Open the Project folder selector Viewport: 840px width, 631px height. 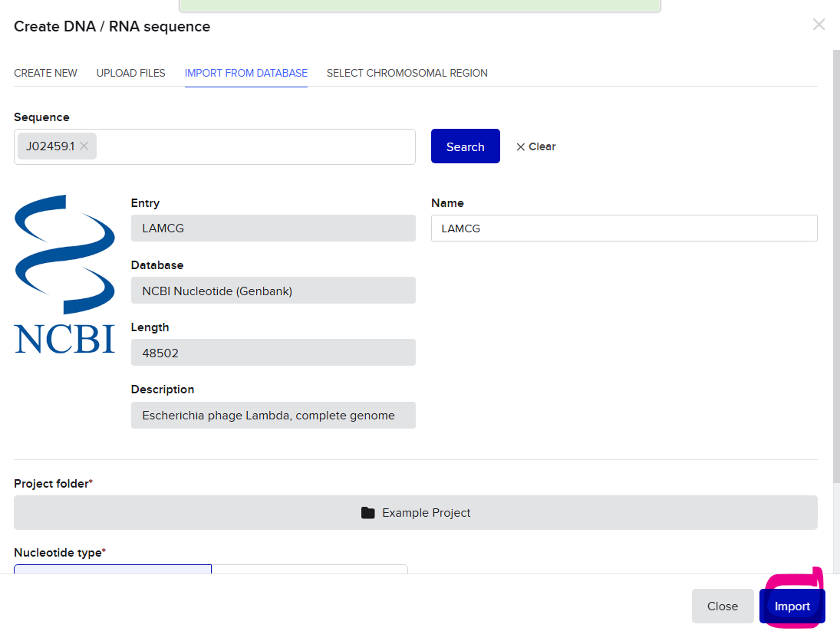coord(415,512)
